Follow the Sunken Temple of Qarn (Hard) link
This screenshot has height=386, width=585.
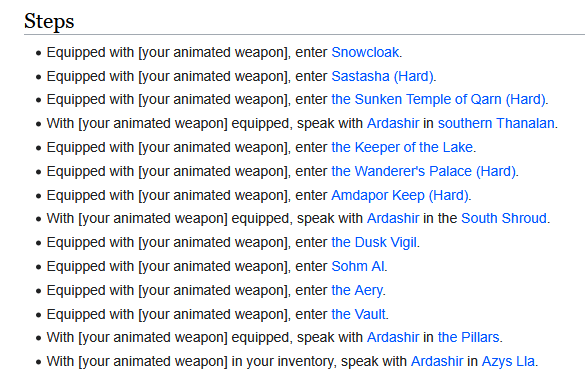[438, 100]
